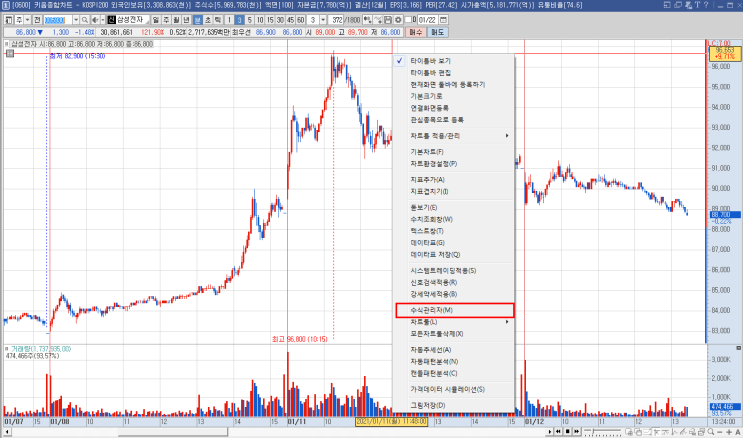Click the date field 01/22

coord(427,20)
